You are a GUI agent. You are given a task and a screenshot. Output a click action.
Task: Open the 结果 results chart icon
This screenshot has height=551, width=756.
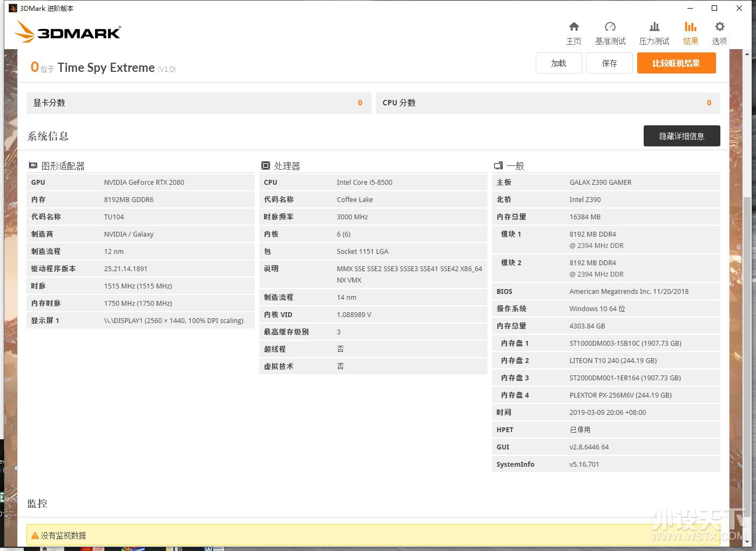[x=691, y=26]
